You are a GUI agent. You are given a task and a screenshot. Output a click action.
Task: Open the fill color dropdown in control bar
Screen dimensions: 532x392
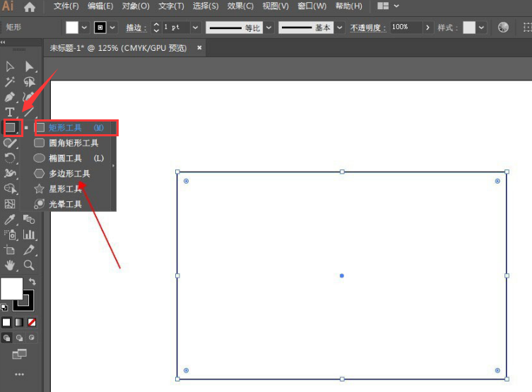(x=85, y=28)
